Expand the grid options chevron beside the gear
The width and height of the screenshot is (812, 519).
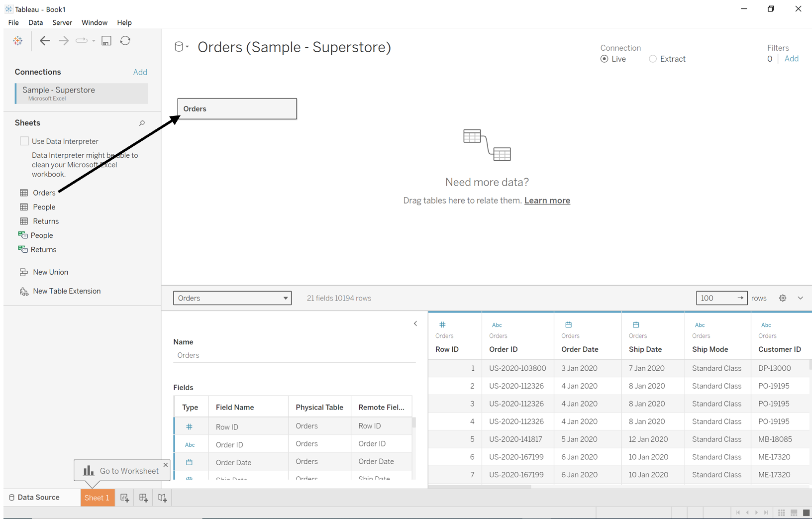[x=800, y=298]
